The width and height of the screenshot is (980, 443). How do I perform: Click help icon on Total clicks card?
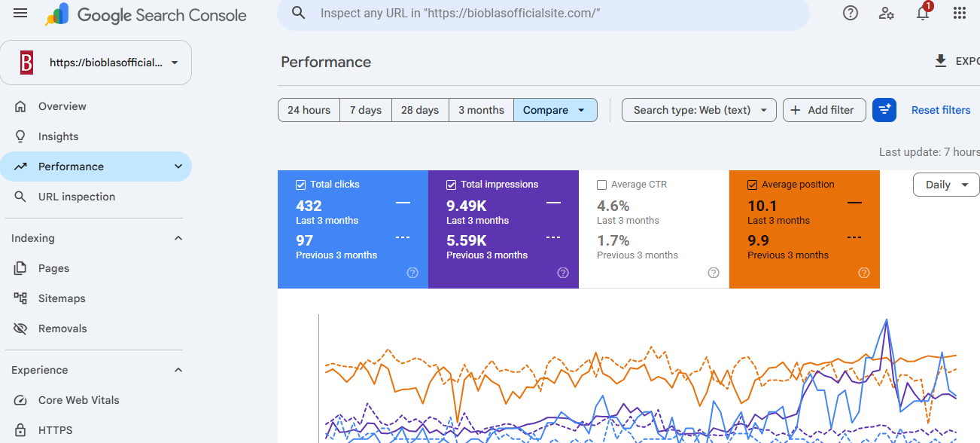[412, 273]
